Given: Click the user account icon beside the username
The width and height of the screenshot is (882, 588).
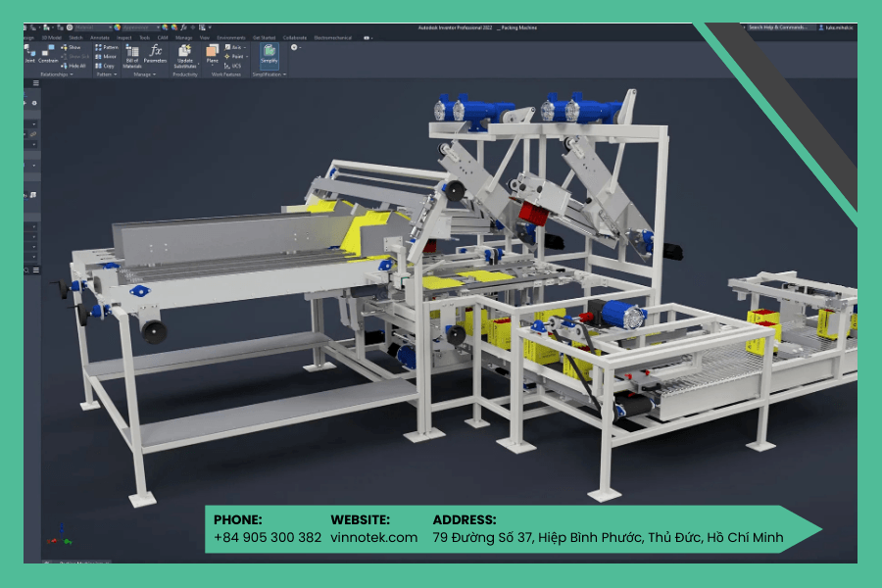Looking at the screenshot, I should coord(821,27).
